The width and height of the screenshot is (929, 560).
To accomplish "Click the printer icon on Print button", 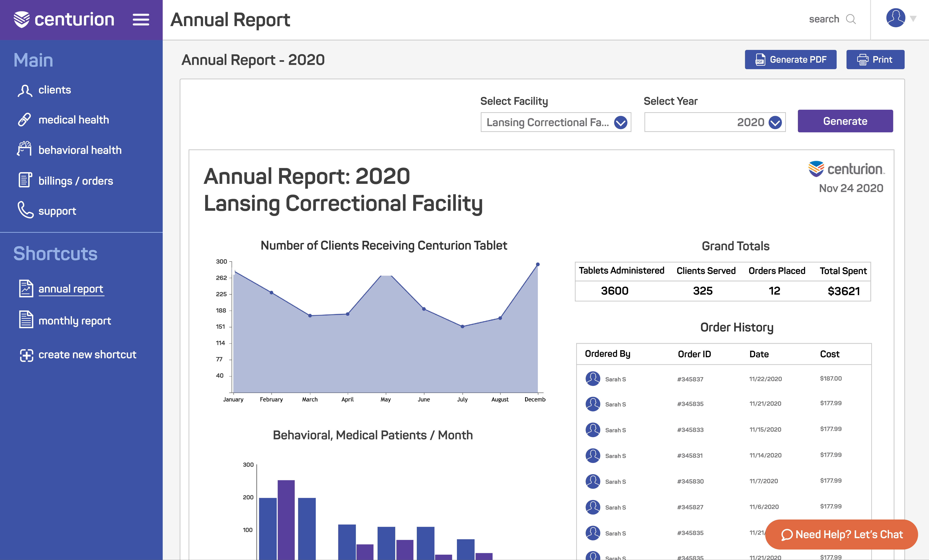I will pyautogui.click(x=863, y=60).
